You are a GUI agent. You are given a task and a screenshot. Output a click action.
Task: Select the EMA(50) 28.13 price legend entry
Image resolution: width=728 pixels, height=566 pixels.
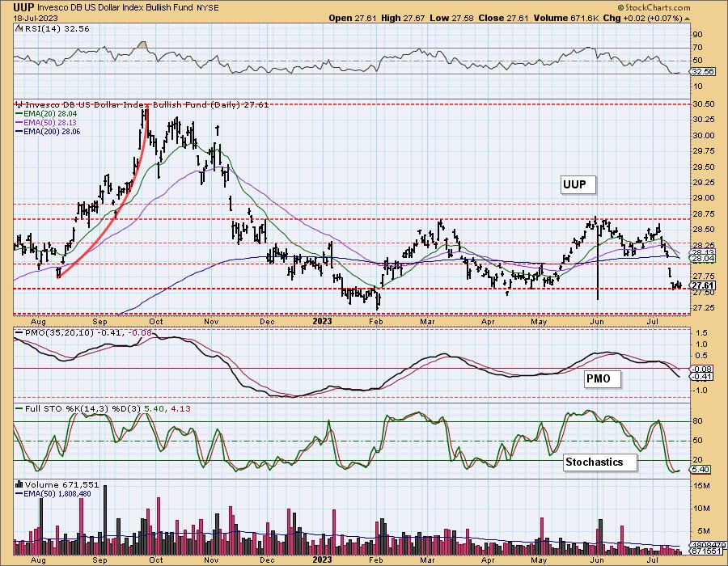coord(46,122)
